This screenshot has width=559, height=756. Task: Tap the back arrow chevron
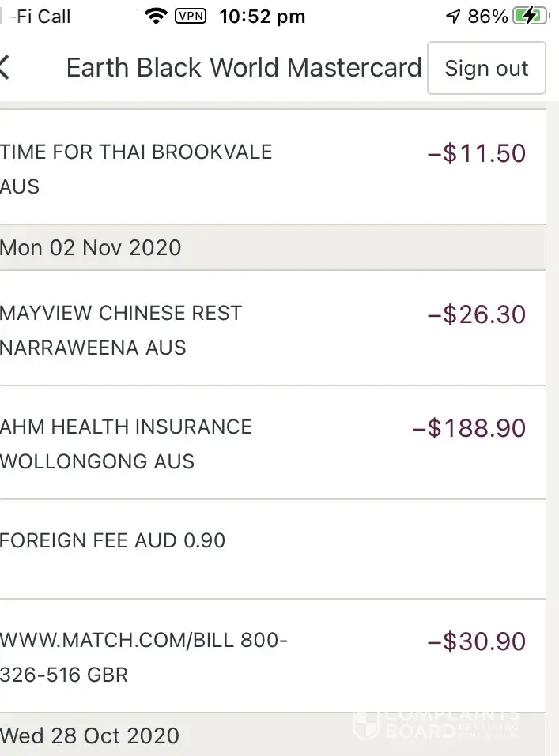(6, 68)
